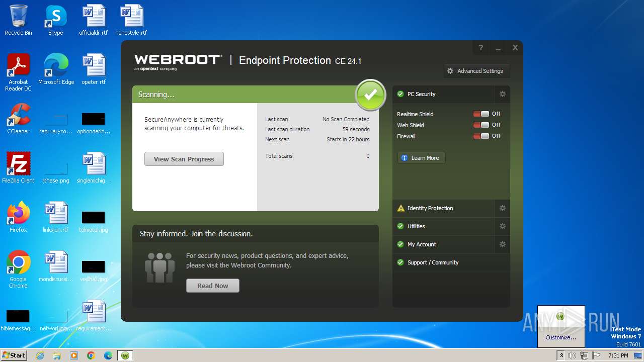Show hidden tray icons arrow

tap(561, 355)
